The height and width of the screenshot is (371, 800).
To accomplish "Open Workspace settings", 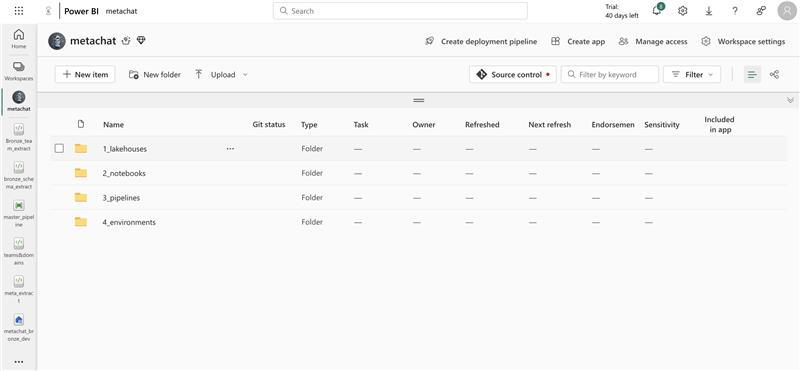I will pos(743,41).
